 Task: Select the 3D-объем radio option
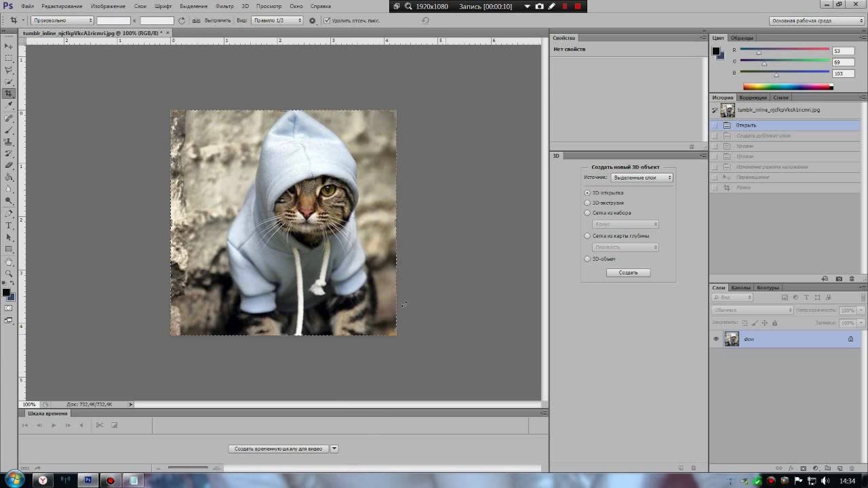pyautogui.click(x=587, y=259)
